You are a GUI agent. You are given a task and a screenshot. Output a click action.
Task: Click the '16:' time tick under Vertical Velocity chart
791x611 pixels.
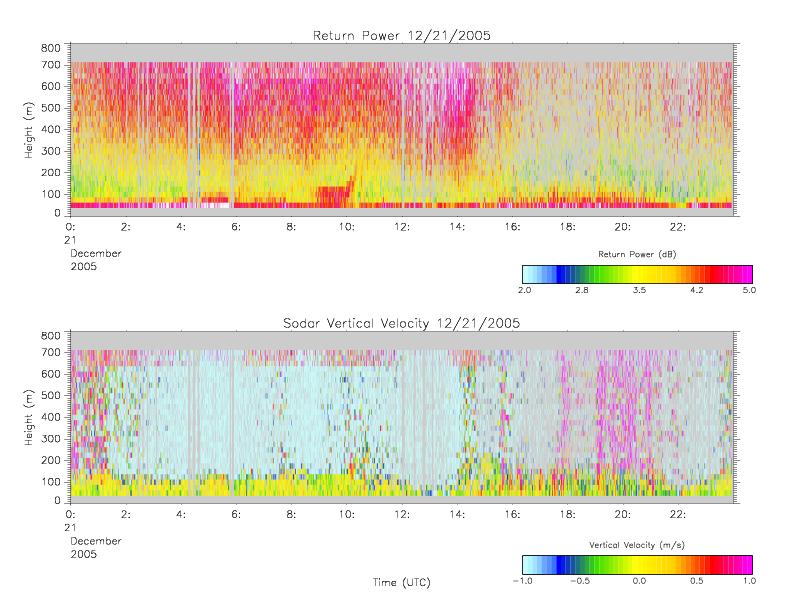point(512,515)
